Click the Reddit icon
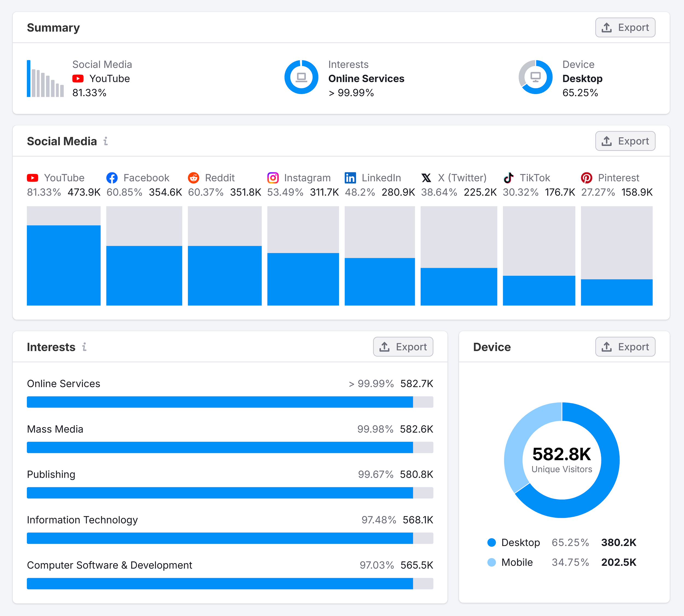 (194, 178)
